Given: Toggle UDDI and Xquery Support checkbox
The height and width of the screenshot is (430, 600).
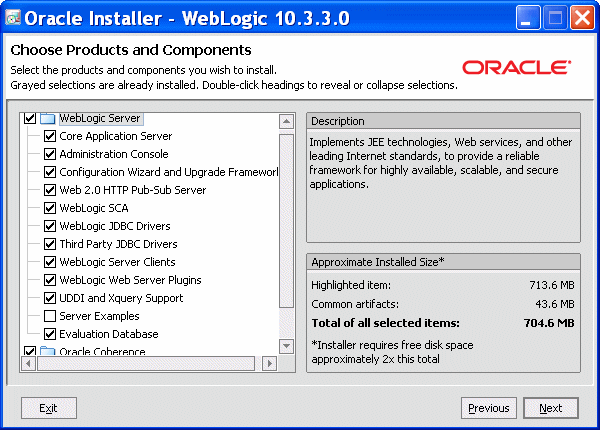Looking at the screenshot, I should click(50, 298).
